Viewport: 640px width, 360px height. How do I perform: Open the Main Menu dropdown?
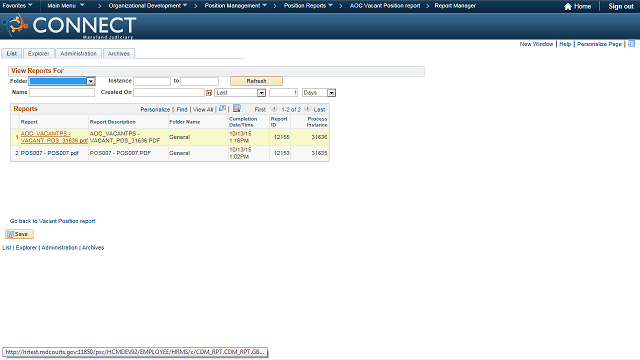pos(66,6)
